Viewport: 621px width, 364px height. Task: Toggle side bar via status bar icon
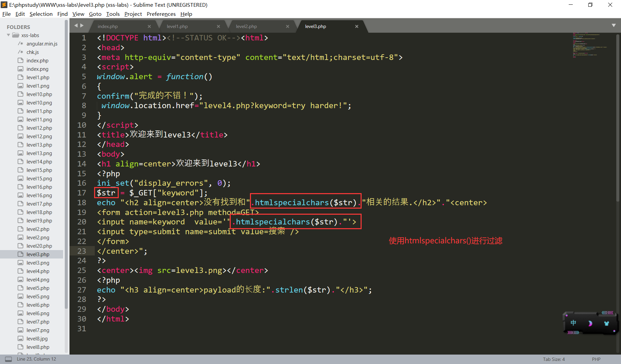pyautogui.click(x=8, y=359)
